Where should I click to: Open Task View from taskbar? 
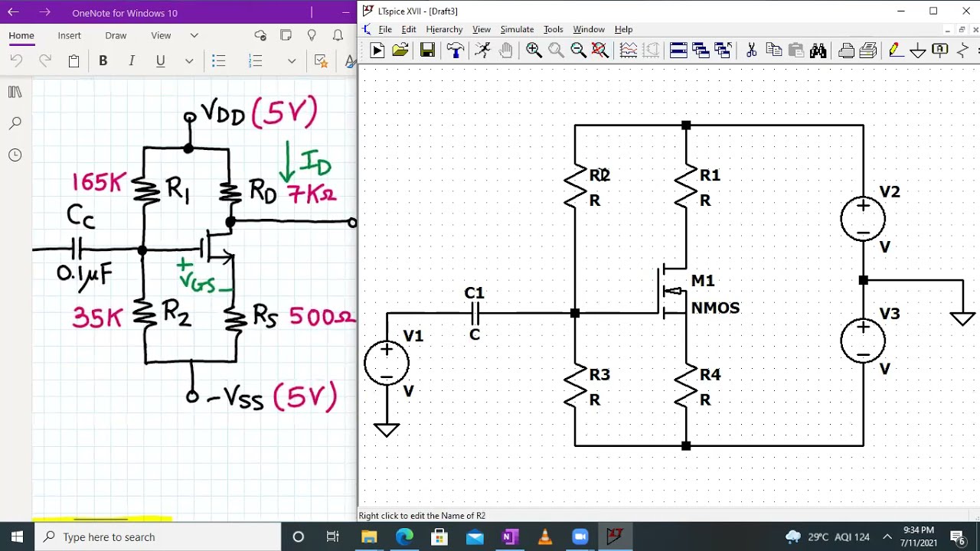333,537
